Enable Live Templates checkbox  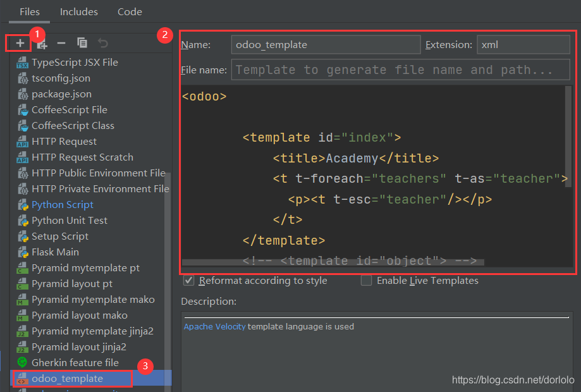click(366, 281)
